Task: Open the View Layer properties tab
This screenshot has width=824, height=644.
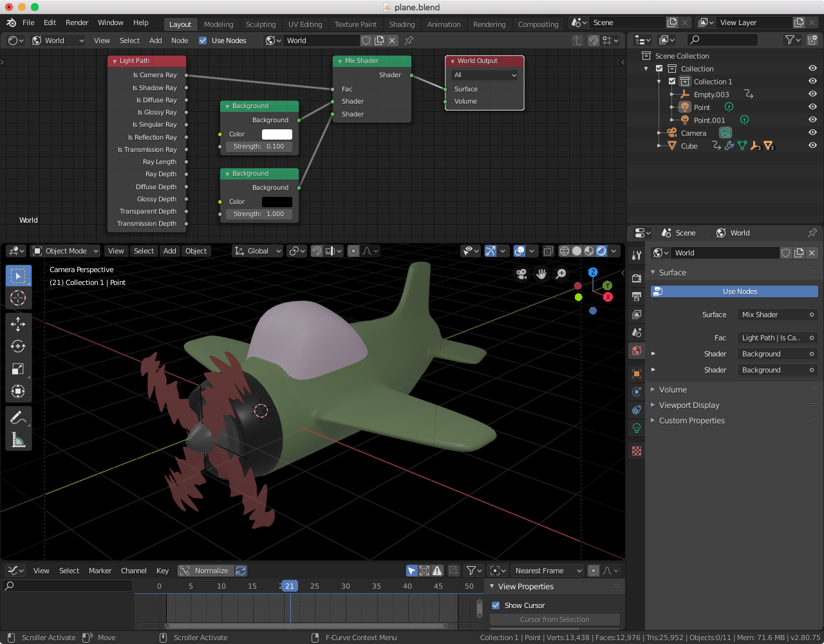Action: (x=637, y=315)
